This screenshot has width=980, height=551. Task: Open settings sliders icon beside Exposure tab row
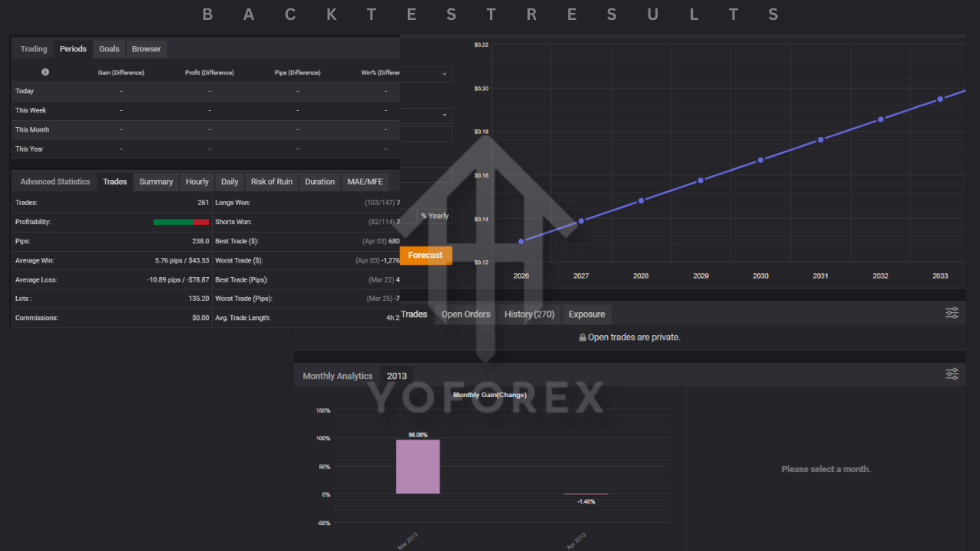(952, 313)
